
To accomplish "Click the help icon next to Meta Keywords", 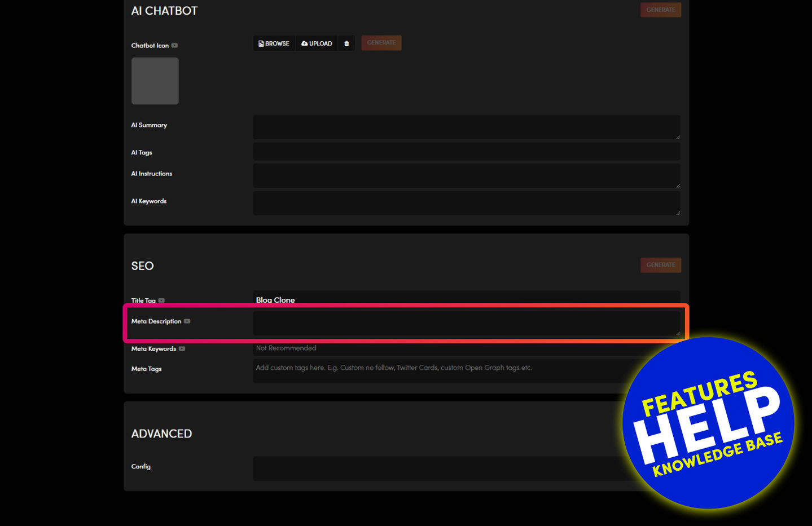I will pyautogui.click(x=182, y=349).
